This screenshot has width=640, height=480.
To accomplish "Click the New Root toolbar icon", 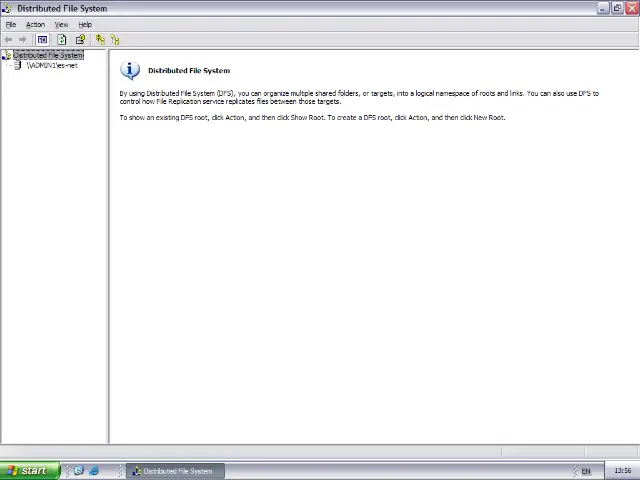I will 100,40.
